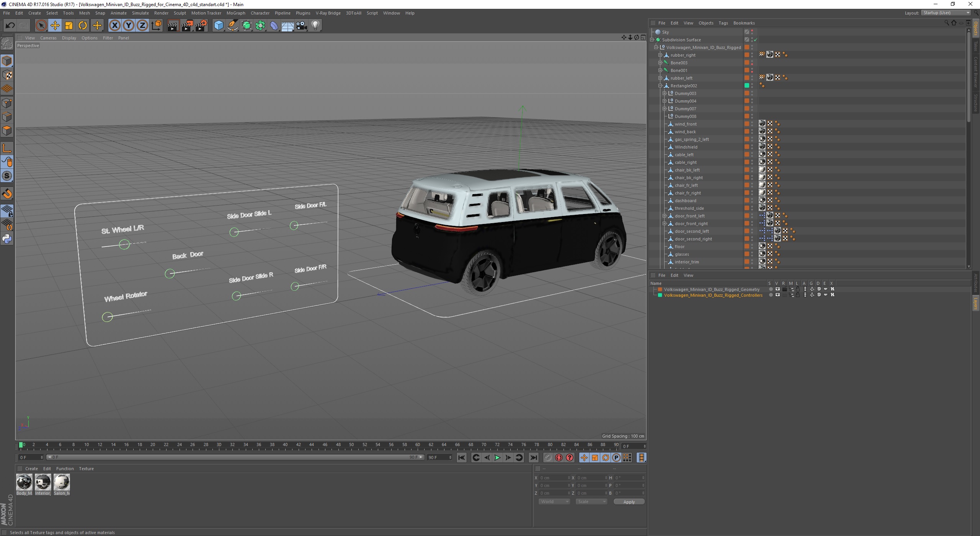Click Record Active Objects keyframe button
980x536 pixels.
click(x=548, y=458)
